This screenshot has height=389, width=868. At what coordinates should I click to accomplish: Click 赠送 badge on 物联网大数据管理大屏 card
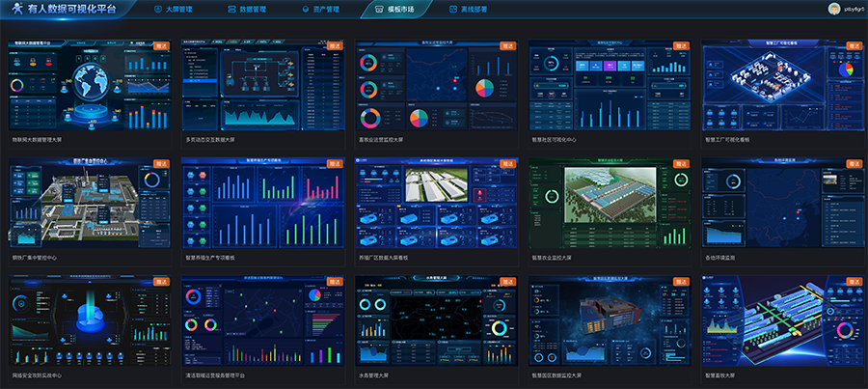(x=162, y=46)
